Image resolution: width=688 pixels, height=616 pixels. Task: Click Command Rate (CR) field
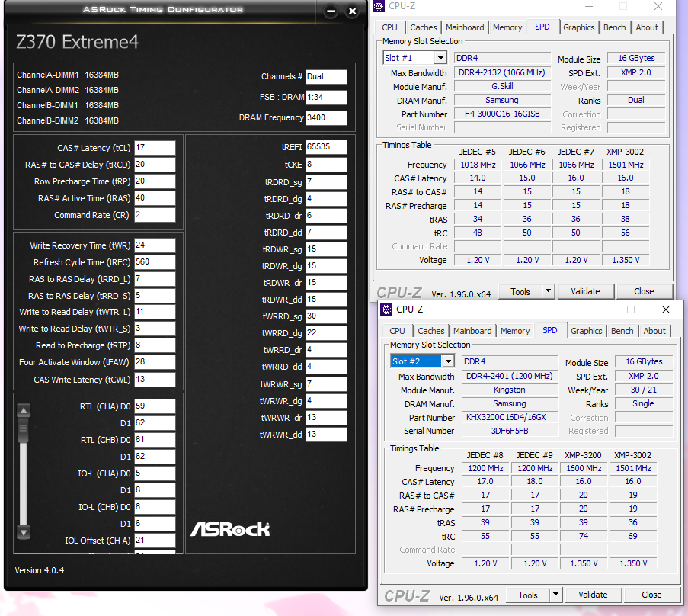point(155,215)
